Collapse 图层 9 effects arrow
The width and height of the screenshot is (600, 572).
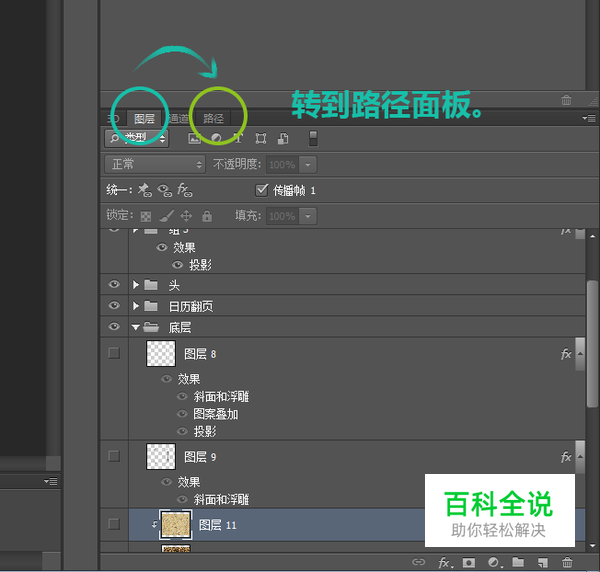[x=580, y=456]
